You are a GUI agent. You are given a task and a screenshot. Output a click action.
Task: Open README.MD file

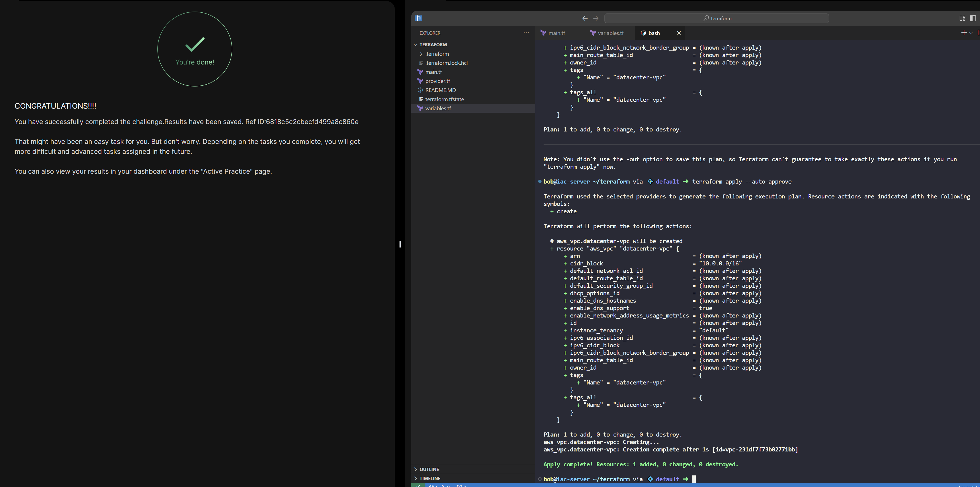pos(440,90)
